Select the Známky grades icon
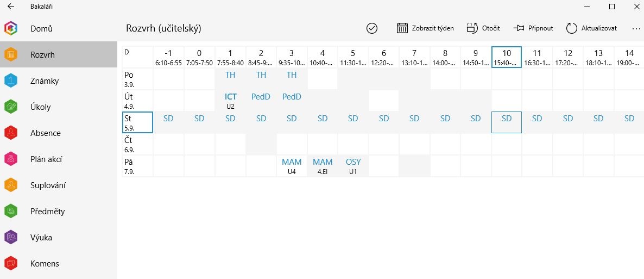 (x=11, y=80)
